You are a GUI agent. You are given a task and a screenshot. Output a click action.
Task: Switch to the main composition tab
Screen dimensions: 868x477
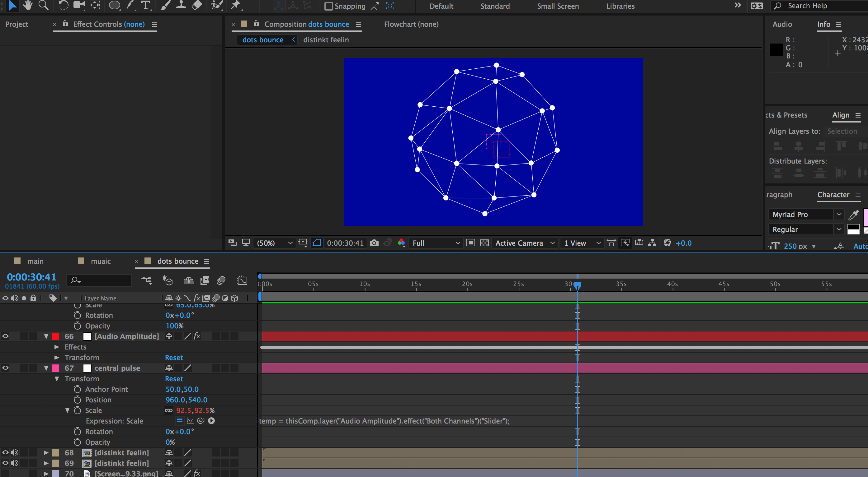(x=35, y=261)
